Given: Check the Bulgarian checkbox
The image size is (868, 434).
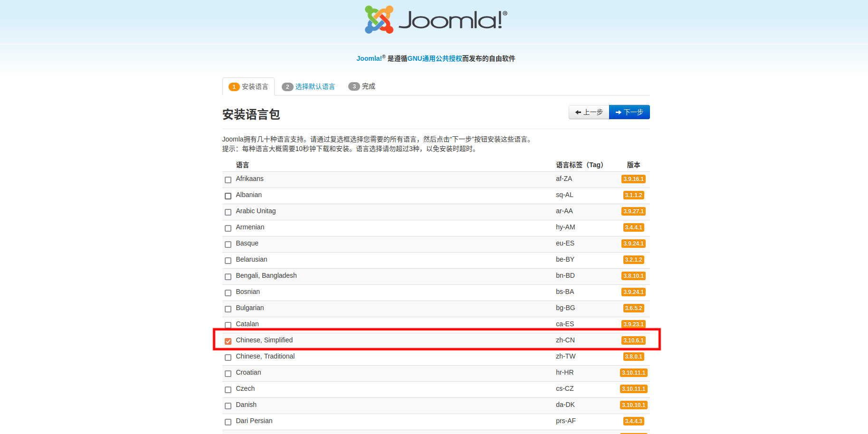Looking at the screenshot, I should (228, 309).
